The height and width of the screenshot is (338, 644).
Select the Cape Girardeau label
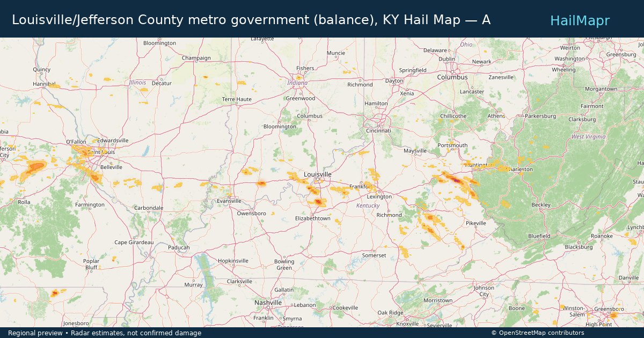(x=134, y=243)
